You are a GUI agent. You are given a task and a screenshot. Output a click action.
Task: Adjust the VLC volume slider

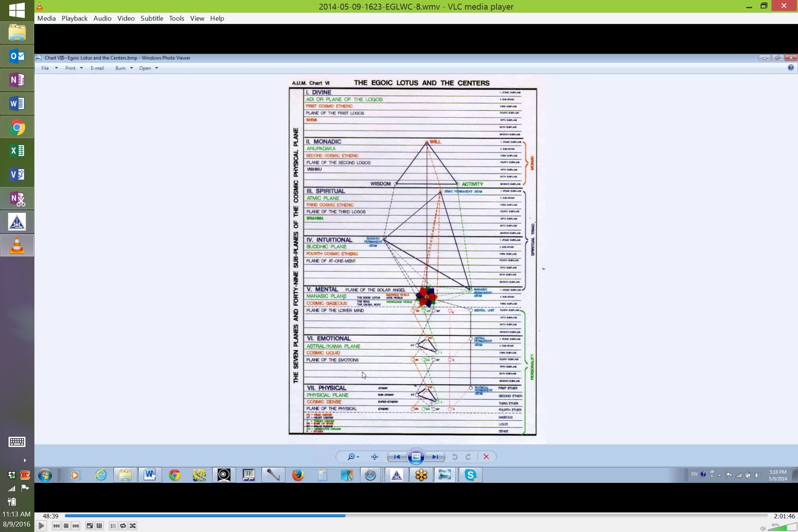click(x=782, y=527)
